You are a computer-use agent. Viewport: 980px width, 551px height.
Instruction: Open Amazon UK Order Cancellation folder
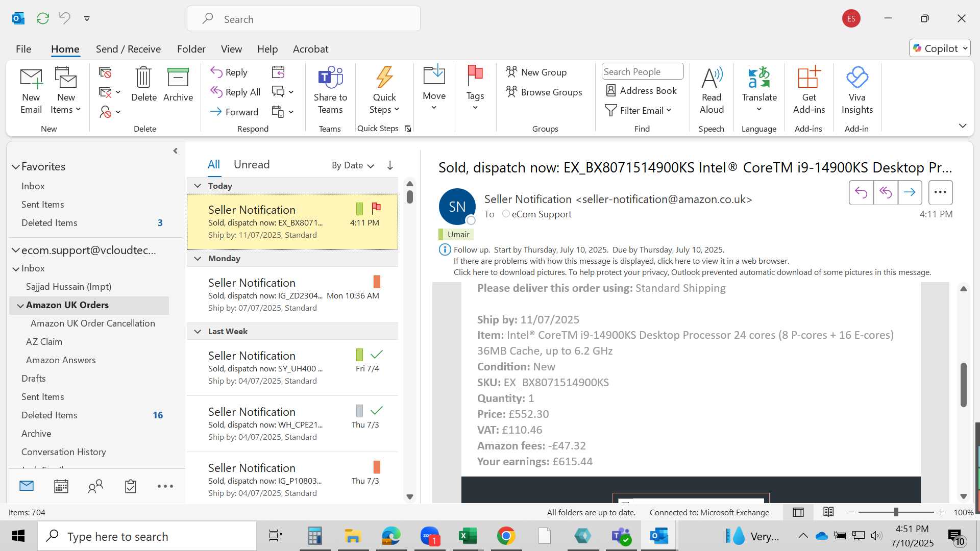click(x=92, y=323)
